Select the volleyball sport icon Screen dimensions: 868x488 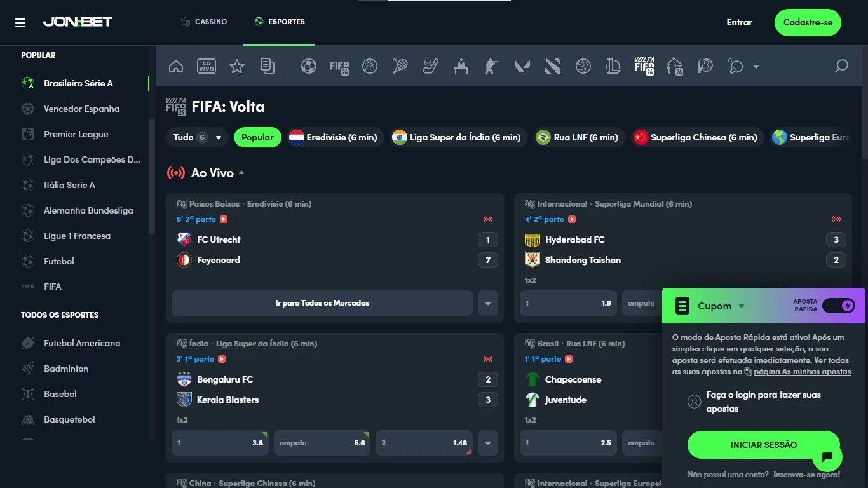point(583,66)
